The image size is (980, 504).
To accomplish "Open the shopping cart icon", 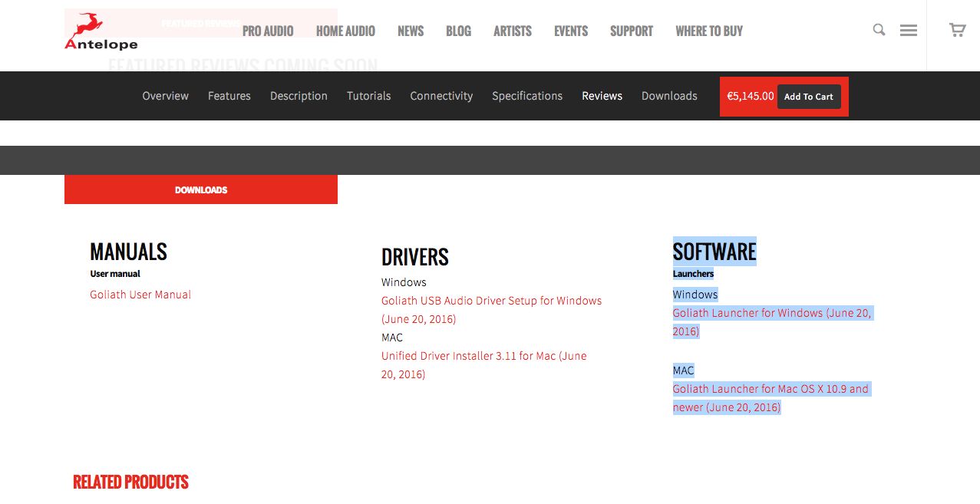I will pyautogui.click(x=957, y=30).
